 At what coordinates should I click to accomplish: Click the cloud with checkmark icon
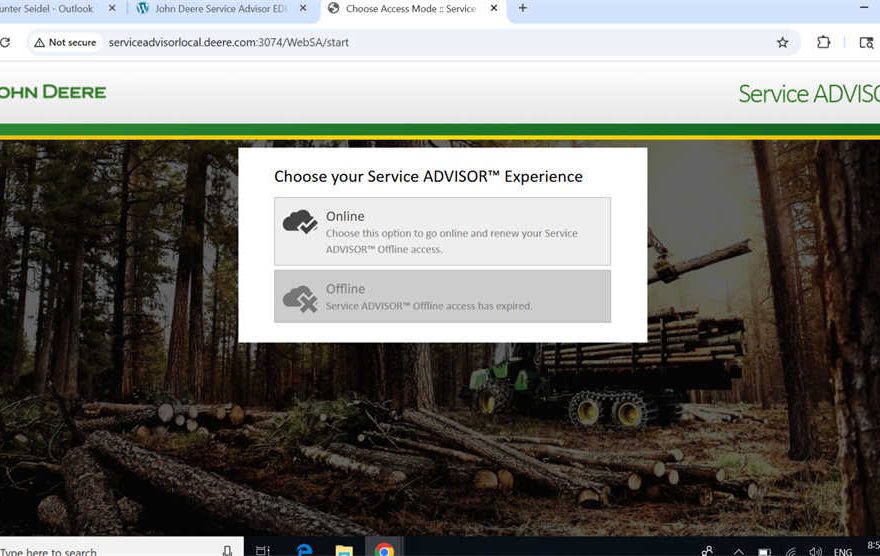[300, 222]
